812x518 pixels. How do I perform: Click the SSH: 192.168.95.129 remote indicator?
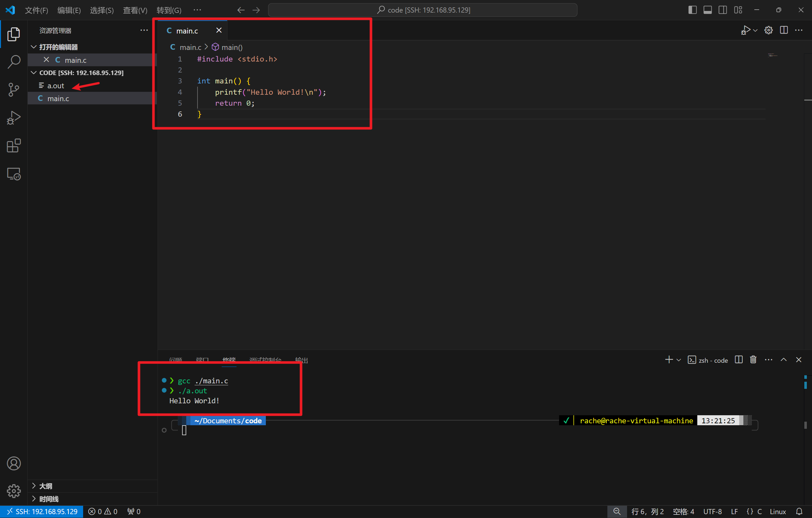42,512
